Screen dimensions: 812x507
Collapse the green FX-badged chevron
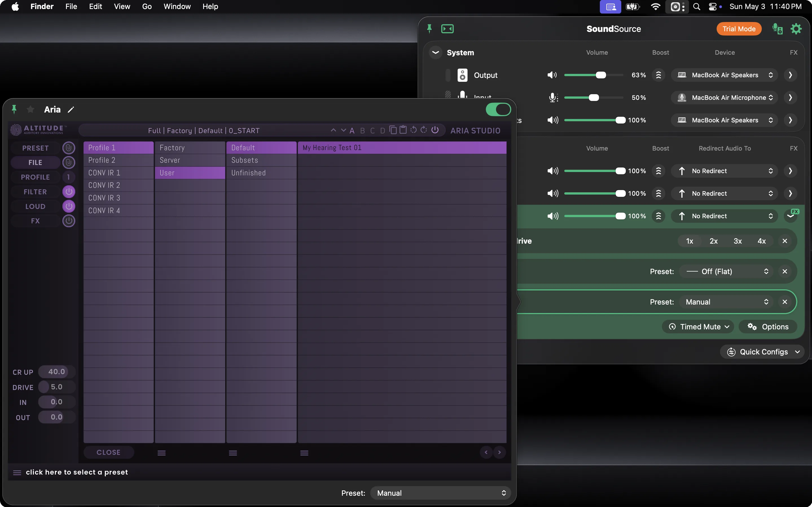coord(791,216)
